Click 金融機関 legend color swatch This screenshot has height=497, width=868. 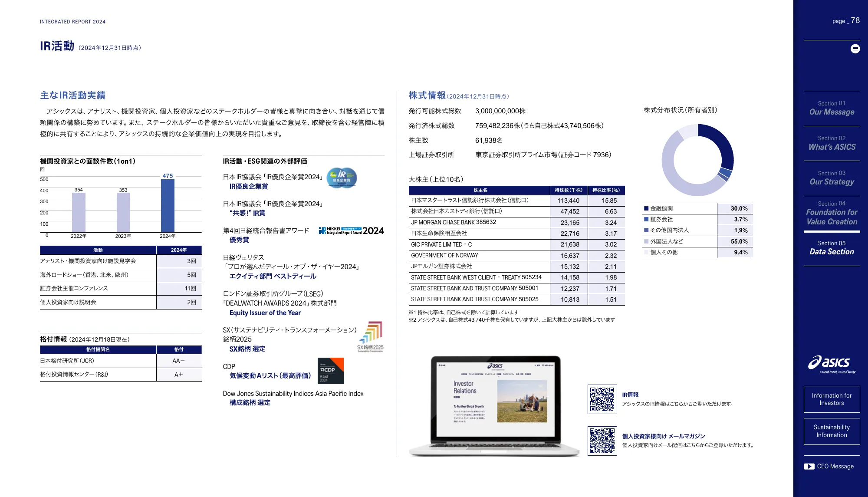click(646, 208)
